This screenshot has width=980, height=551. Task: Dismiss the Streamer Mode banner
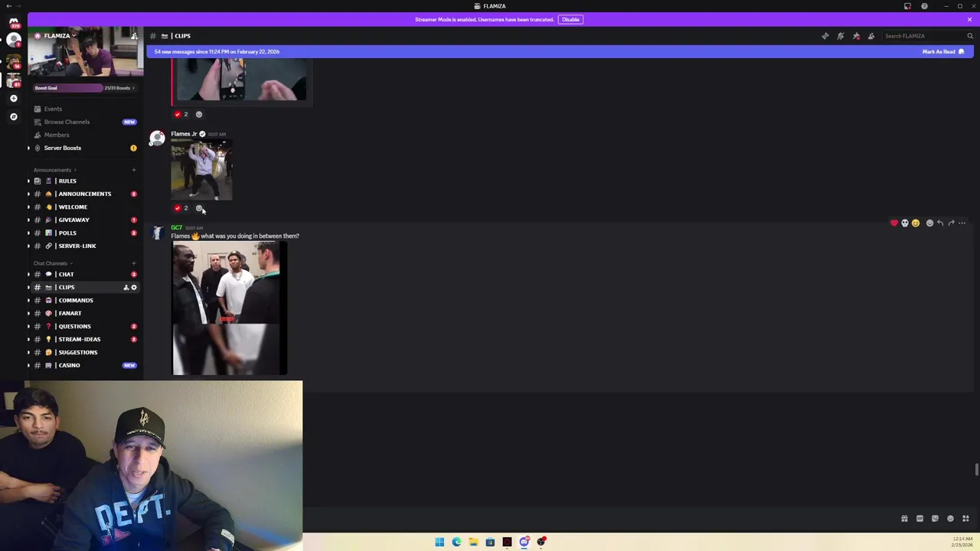969,19
